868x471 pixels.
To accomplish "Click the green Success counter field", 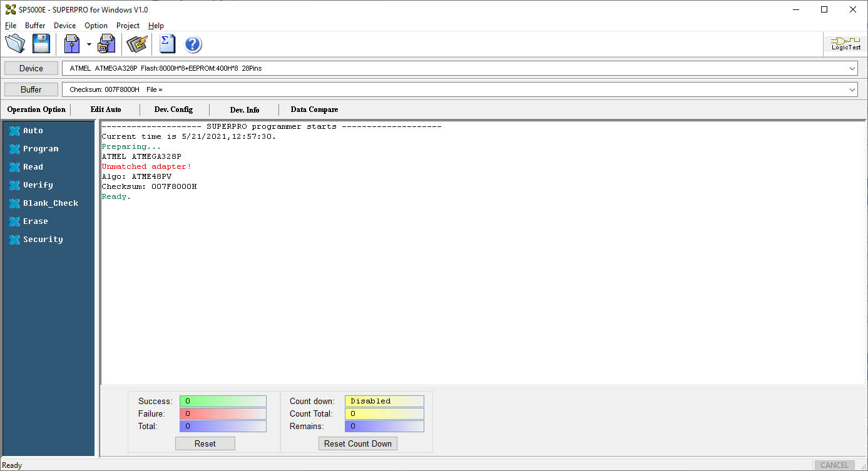I will (x=223, y=401).
